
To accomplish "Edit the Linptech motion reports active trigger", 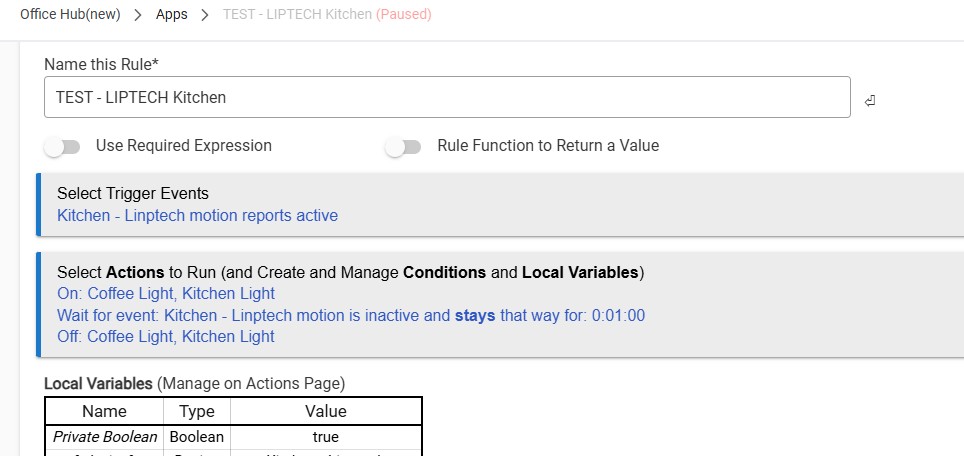I will pos(197,215).
